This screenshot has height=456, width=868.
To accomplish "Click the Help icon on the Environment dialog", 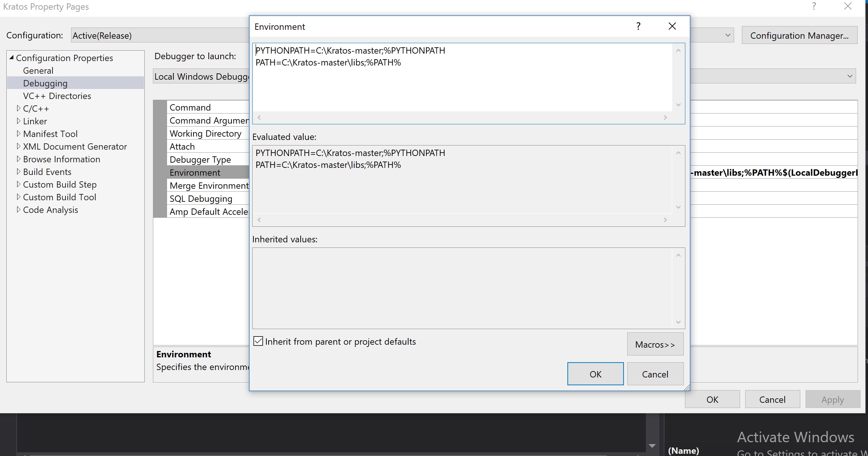I will 638,26.
